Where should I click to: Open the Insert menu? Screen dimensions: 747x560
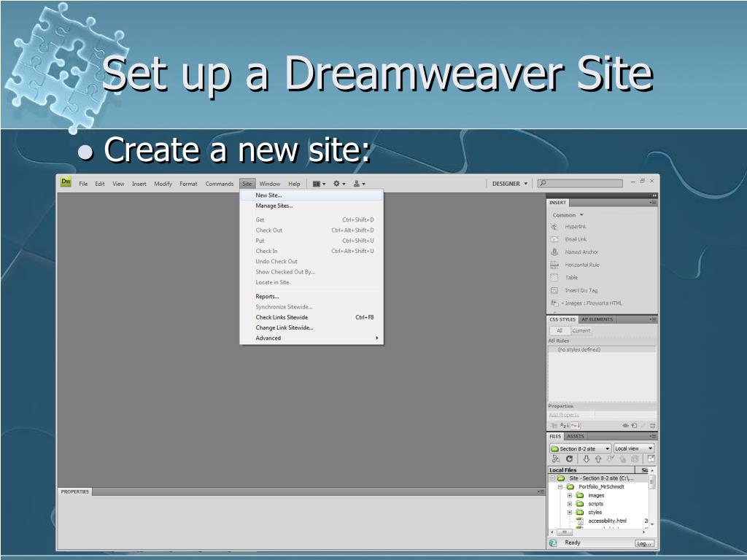click(139, 184)
